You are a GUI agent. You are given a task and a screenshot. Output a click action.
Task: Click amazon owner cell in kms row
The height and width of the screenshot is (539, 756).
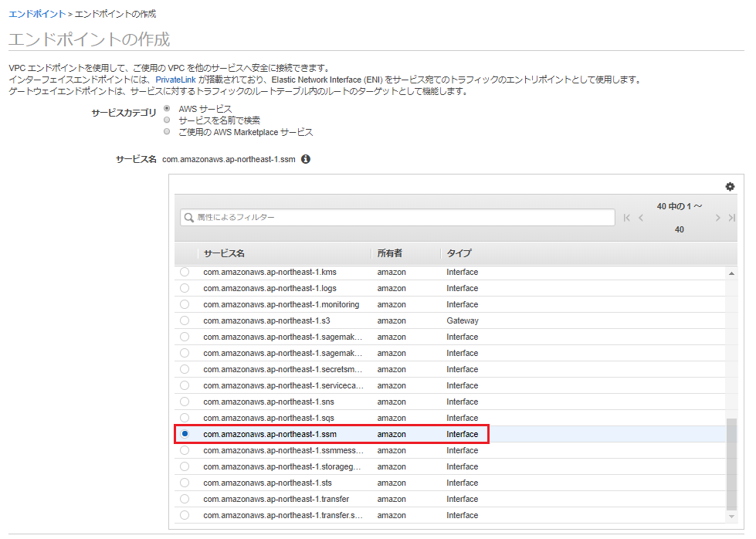[392, 272]
